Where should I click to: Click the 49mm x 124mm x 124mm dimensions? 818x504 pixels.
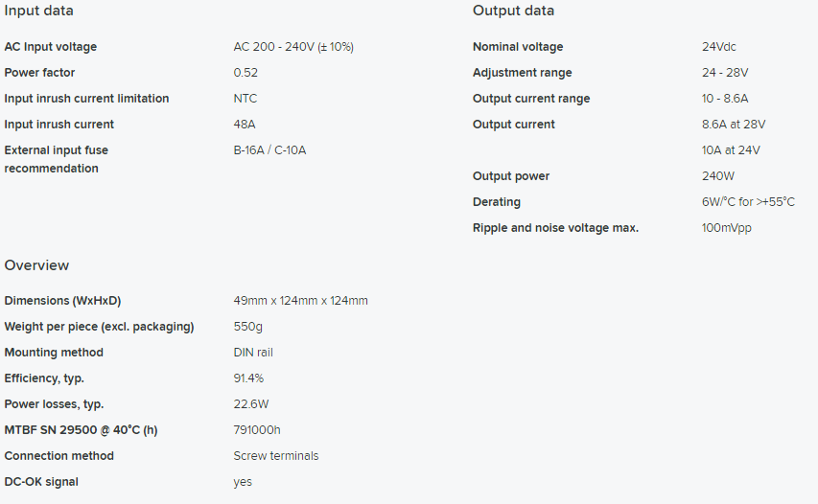coord(300,301)
